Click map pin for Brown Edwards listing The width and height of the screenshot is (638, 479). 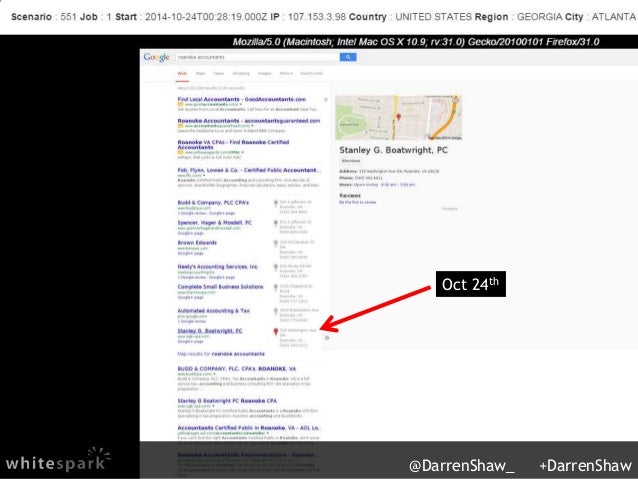pos(275,243)
